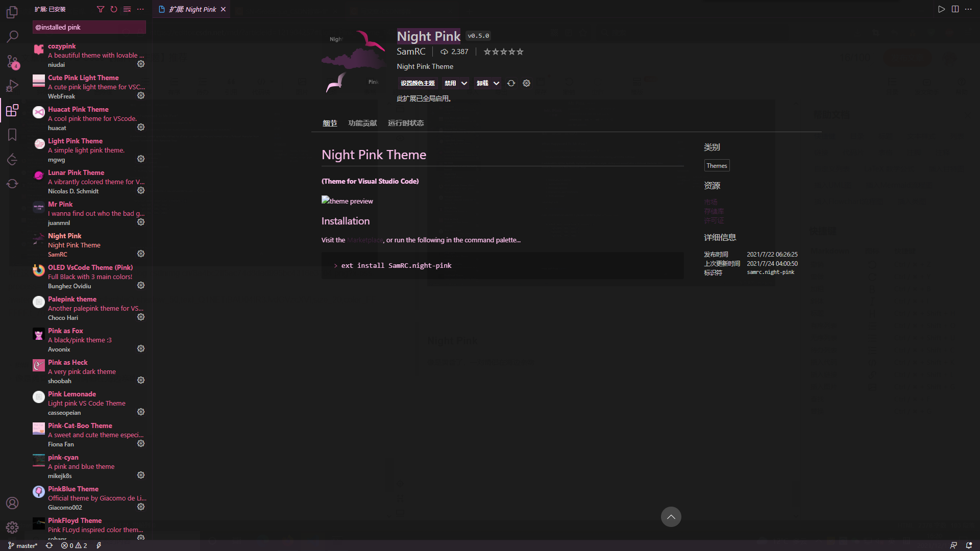The image size is (980, 551).
Task: Open Search view in activity bar
Action: (12, 37)
